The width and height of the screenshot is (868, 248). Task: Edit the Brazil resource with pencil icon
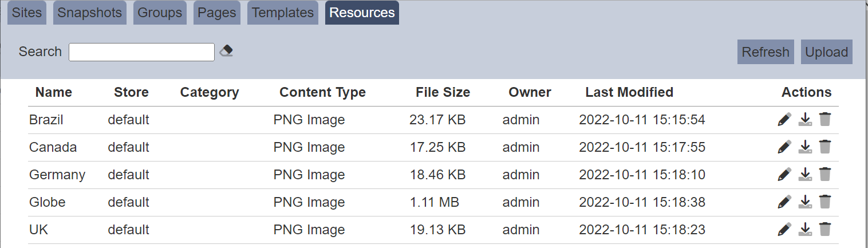(784, 120)
